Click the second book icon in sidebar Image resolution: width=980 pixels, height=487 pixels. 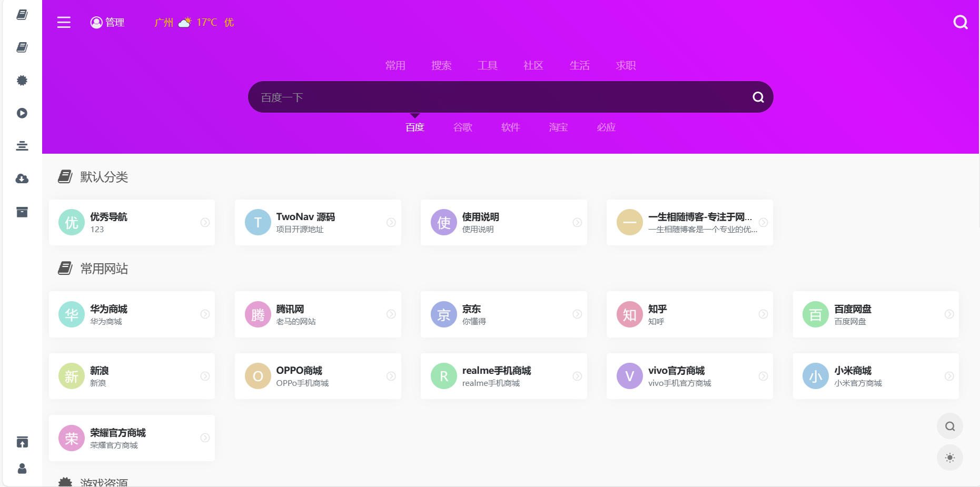tap(22, 47)
